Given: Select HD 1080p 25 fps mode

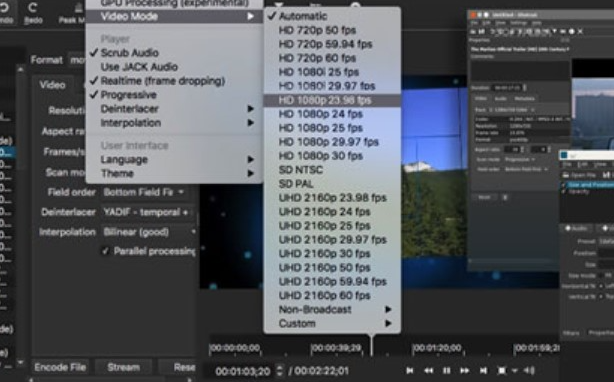Looking at the screenshot, I should (x=332, y=128).
